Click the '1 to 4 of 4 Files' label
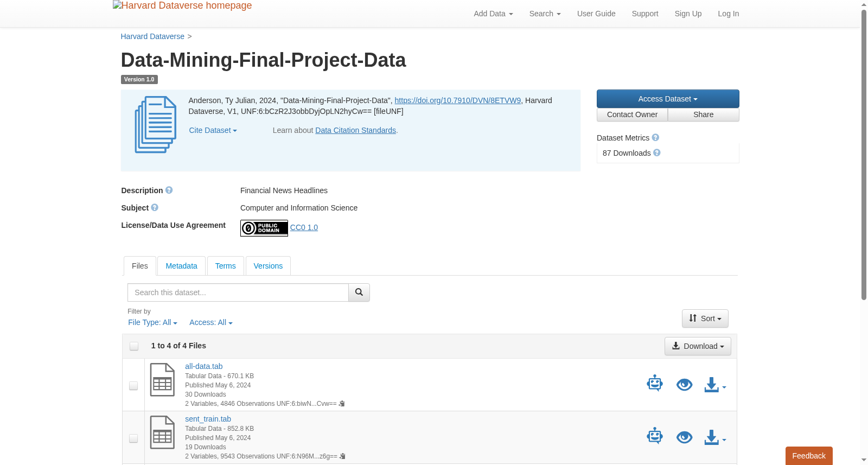Image resolution: width=868 pixels, height=465 pixels. point(178,346)
